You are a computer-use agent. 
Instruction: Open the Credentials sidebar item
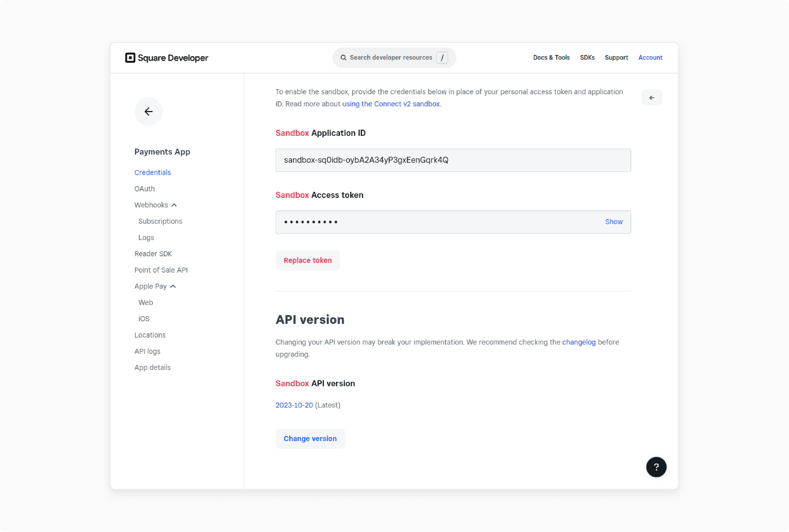(x=152, y=172)
